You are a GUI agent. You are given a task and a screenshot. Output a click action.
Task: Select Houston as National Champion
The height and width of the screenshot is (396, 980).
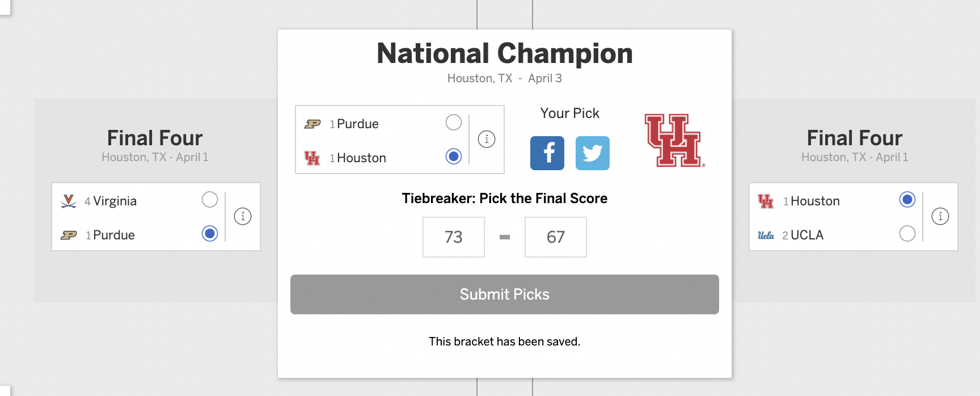coord(454,157)
